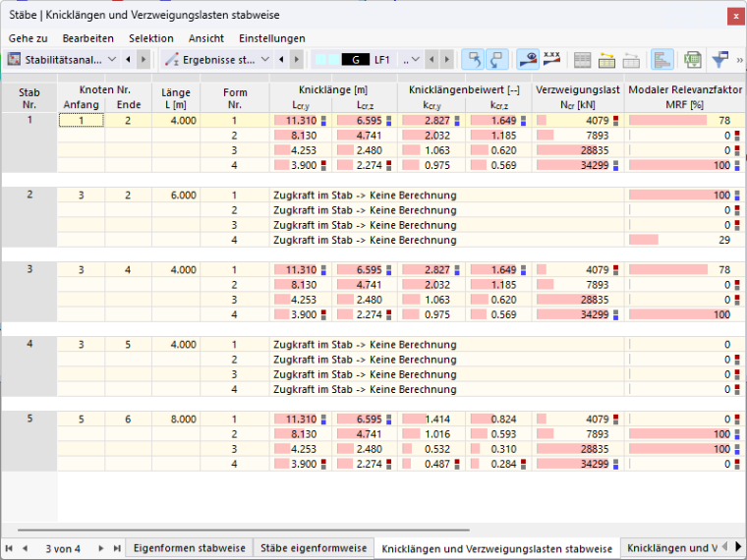The width and height of the screenshot is (747, 560).
Task: Click the toolbar overflow double-chevron
Action: coord(739,60)
